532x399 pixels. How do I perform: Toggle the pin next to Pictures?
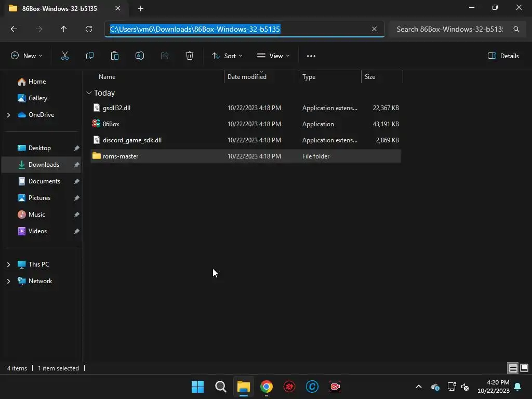(77, 198)
